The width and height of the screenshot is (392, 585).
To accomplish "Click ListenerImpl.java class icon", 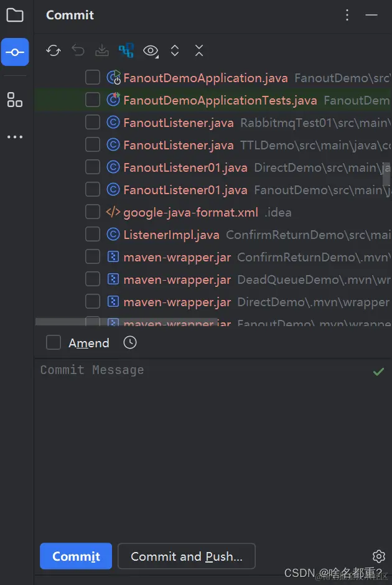I will tap(113, 234).
